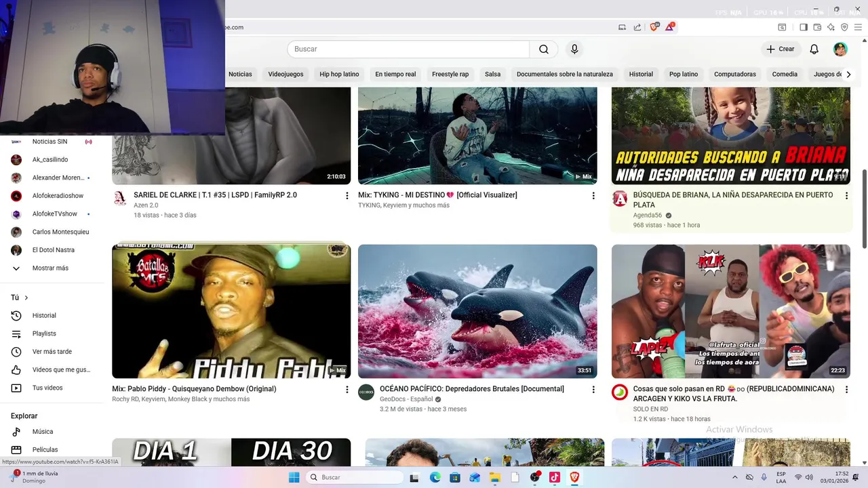Screen dimensions: 868x488
Task: Open the Brave main menu
Action: [x=858, y=27]
